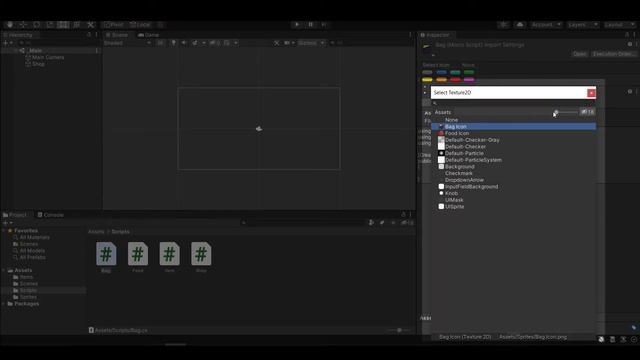The height and width of the screenshot is (360, 640).
Task: Collapse the Favorites group
Action: tap(4, 231)
